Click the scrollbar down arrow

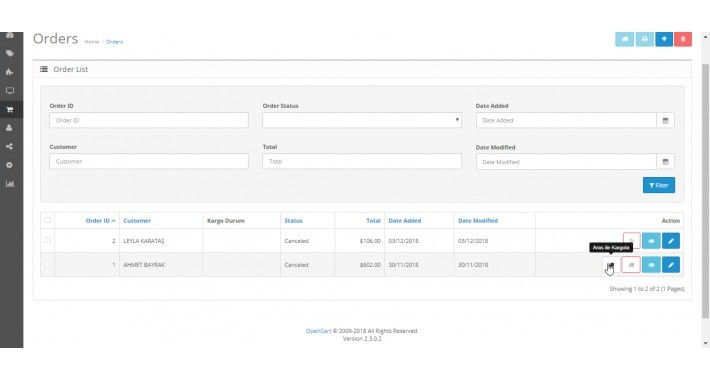705,344
